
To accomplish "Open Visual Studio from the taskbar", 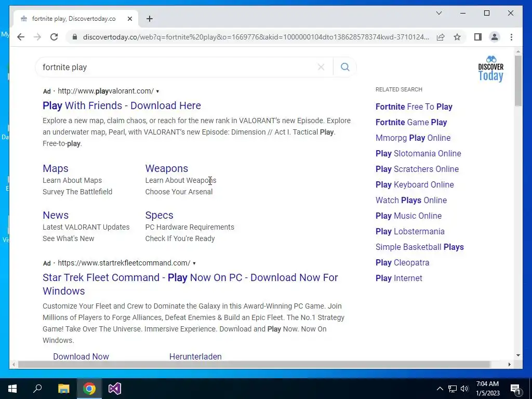I will [115, 389].
